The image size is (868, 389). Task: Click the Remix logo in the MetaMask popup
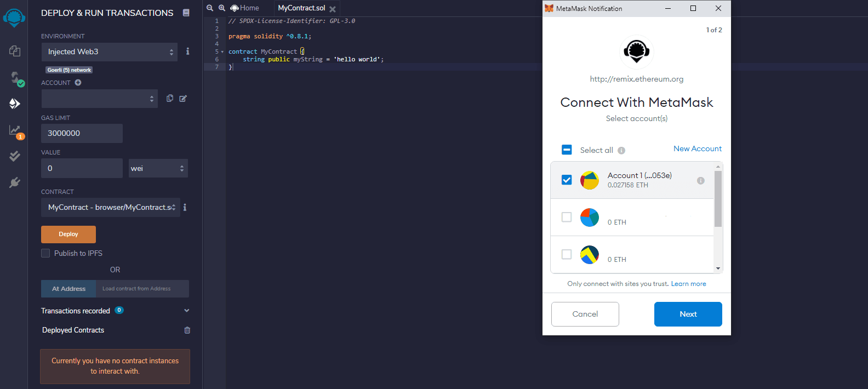click(637, 52)
